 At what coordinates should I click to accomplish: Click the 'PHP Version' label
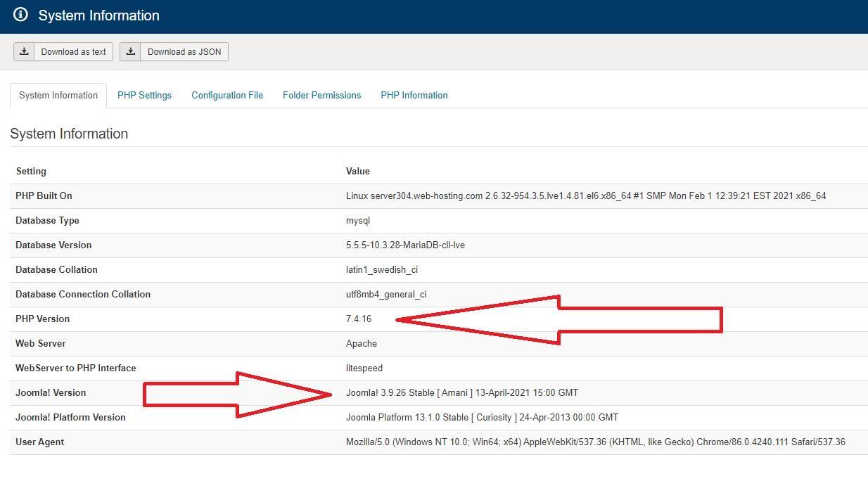click(42, 319)
